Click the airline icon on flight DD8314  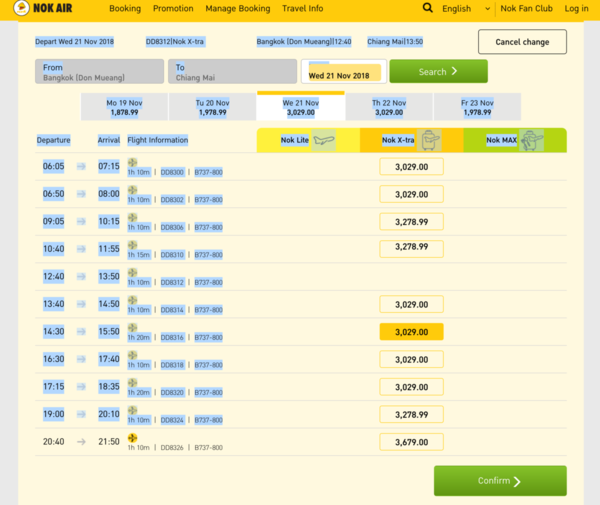[x=132, y=300]
